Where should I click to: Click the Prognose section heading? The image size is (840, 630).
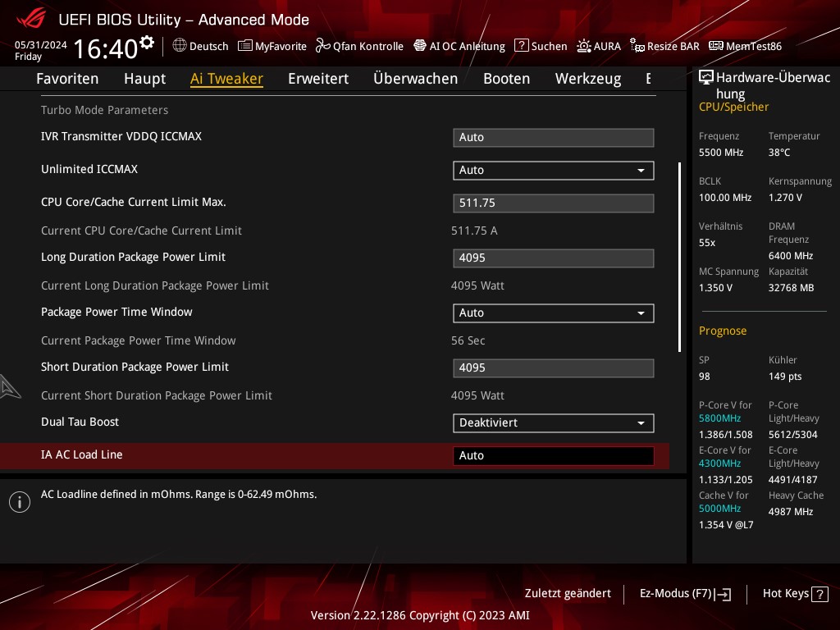pos(723,331)
